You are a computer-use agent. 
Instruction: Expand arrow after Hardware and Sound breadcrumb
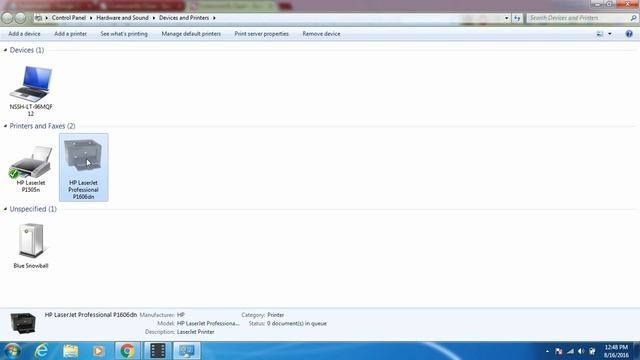click(x=154, y=18)
